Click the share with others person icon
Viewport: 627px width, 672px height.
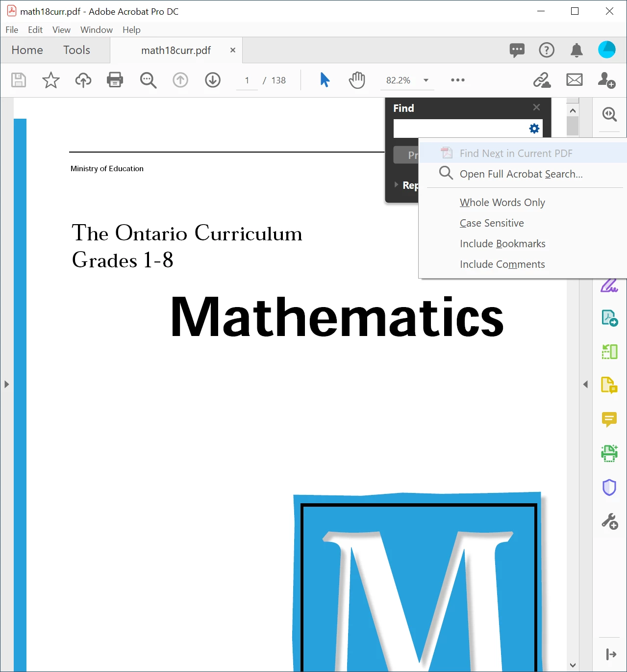606,80
